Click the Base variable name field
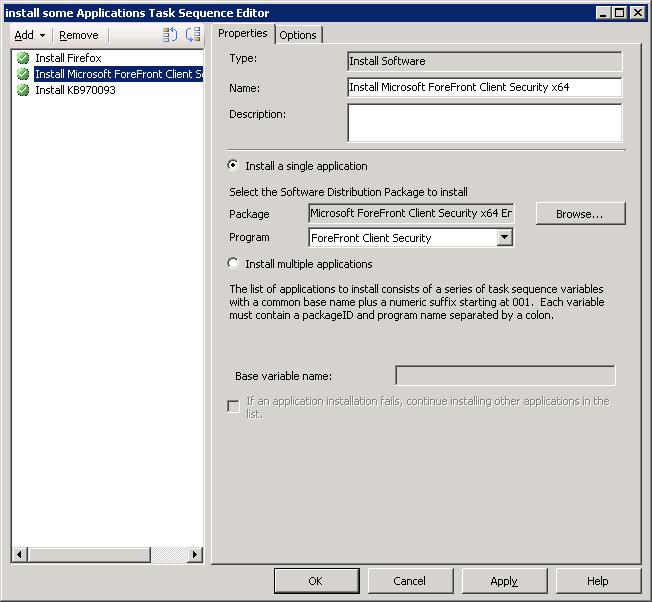This screenshot has width=652, height=602. (x=505, y=376)
